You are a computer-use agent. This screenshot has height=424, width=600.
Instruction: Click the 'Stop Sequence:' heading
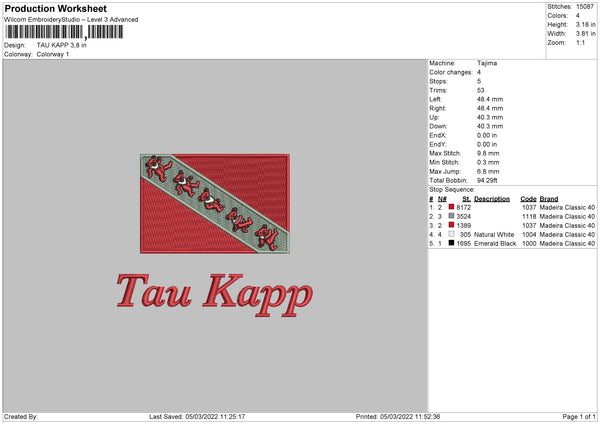pyautogui.click(x=452, y=189)
